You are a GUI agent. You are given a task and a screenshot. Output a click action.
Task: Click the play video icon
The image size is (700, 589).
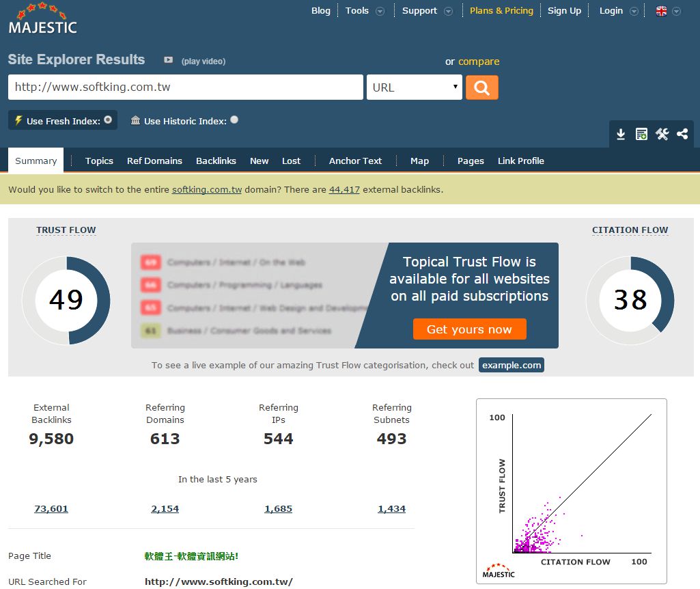pos(168,60)
